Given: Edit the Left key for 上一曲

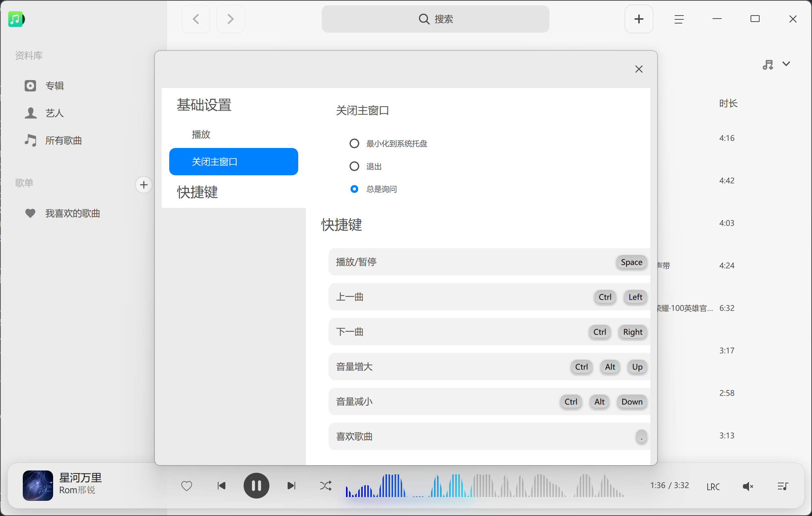Looking at the screenshot, I should (x=635, y=297).
